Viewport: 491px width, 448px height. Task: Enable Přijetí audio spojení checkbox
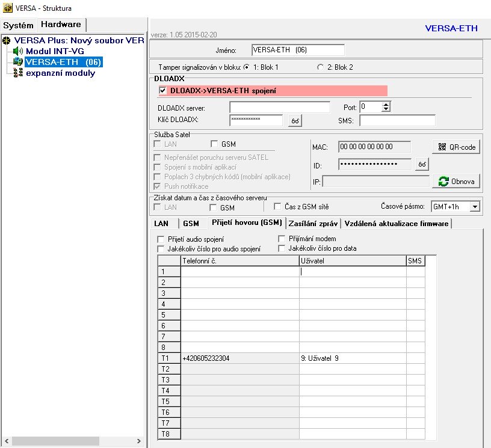click(x=161, y=239)
